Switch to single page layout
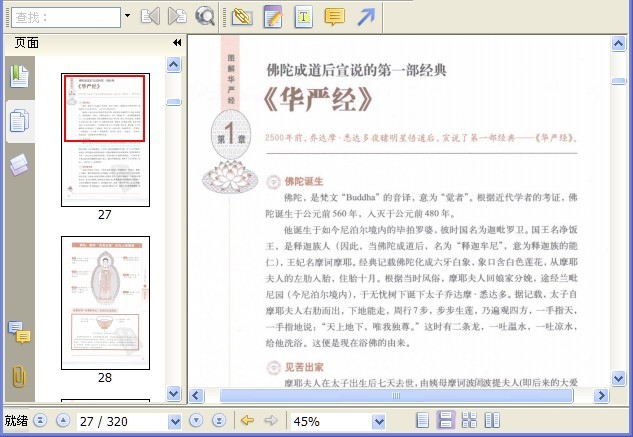The image size is (633, 437). coord(422,420)
